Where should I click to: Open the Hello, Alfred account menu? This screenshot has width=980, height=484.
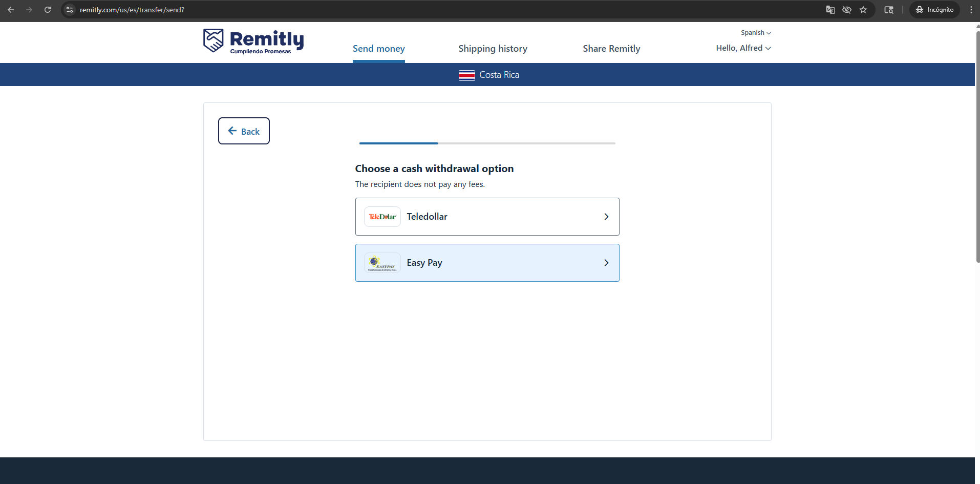coord(743,48)
